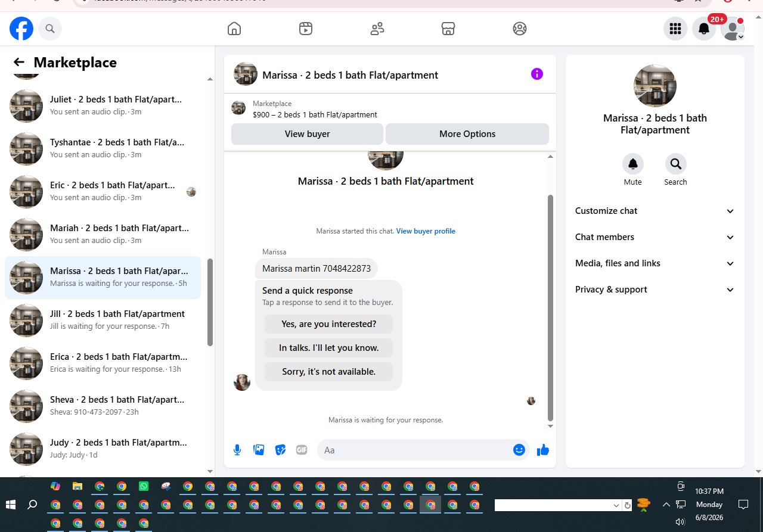Expand the Chat members section

coord(655,237)
